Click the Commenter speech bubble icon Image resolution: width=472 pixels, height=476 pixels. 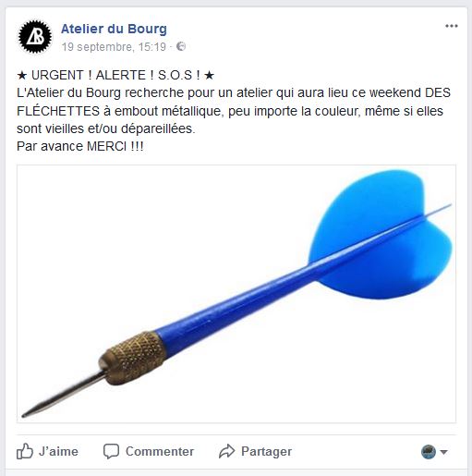pyautogui.click(x=111, y=452)
